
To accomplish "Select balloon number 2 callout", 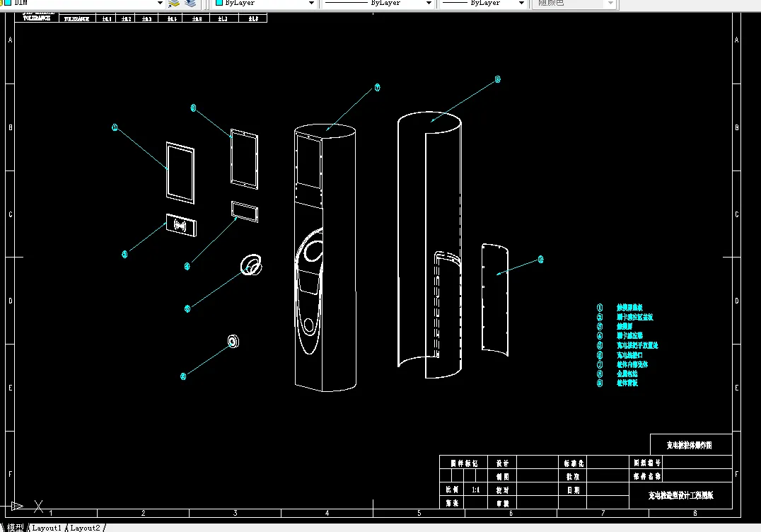I will (124, 255).
